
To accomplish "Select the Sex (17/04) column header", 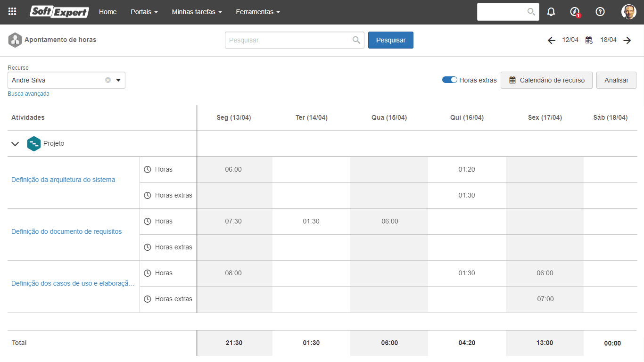I will click(545, 117).
